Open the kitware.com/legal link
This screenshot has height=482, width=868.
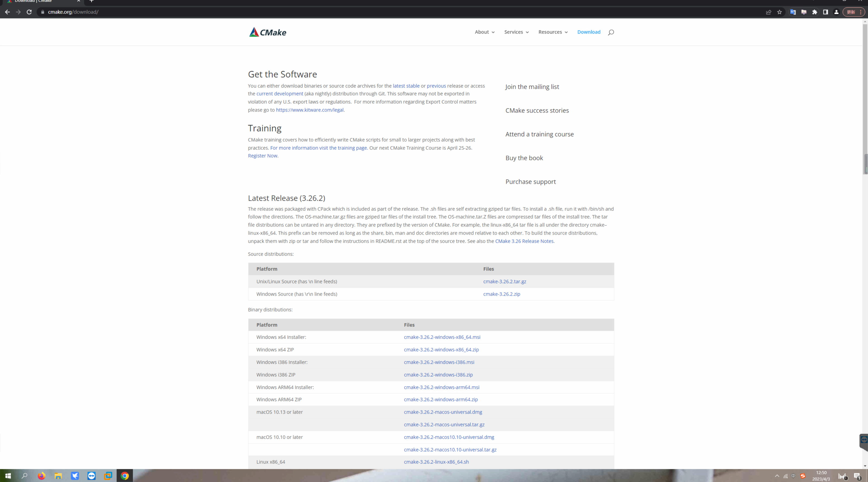tap(310, 110)
